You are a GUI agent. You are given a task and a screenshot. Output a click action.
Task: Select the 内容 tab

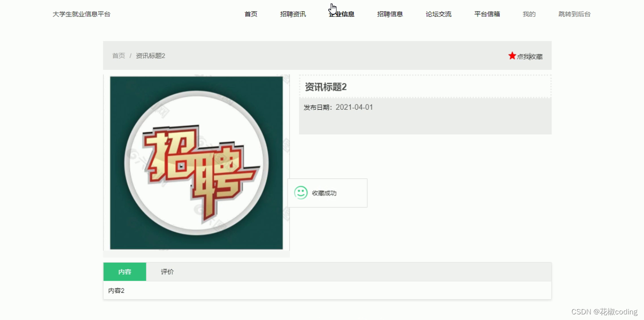click(x=125, y=272)
